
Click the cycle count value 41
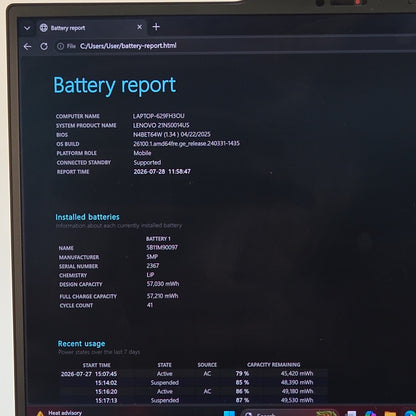point(150,305)
